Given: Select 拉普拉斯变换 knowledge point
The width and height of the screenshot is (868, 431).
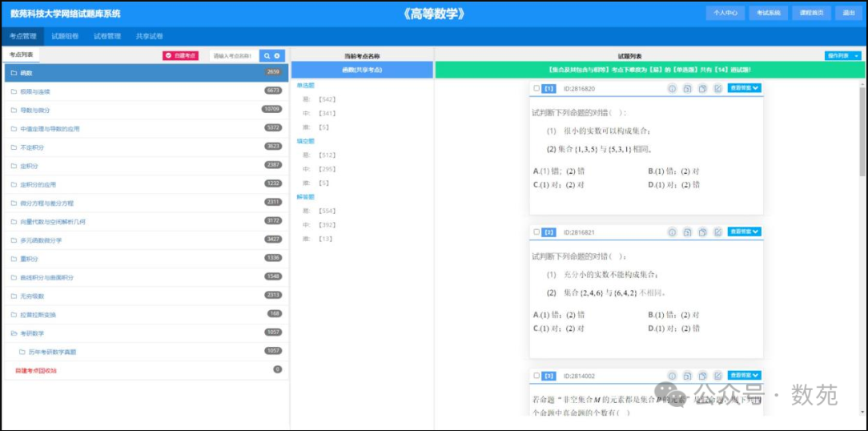Looking at the screenshot, I should pyautogui.click(x=147, y=315).
